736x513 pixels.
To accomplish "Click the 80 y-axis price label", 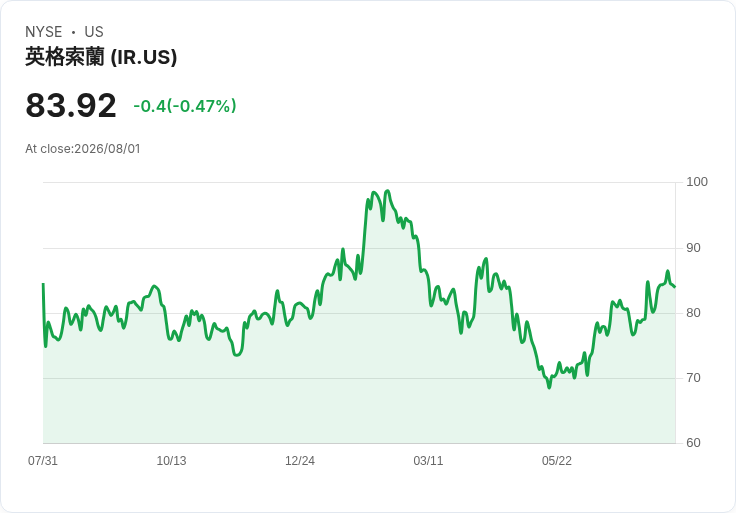I will point(693,313).
